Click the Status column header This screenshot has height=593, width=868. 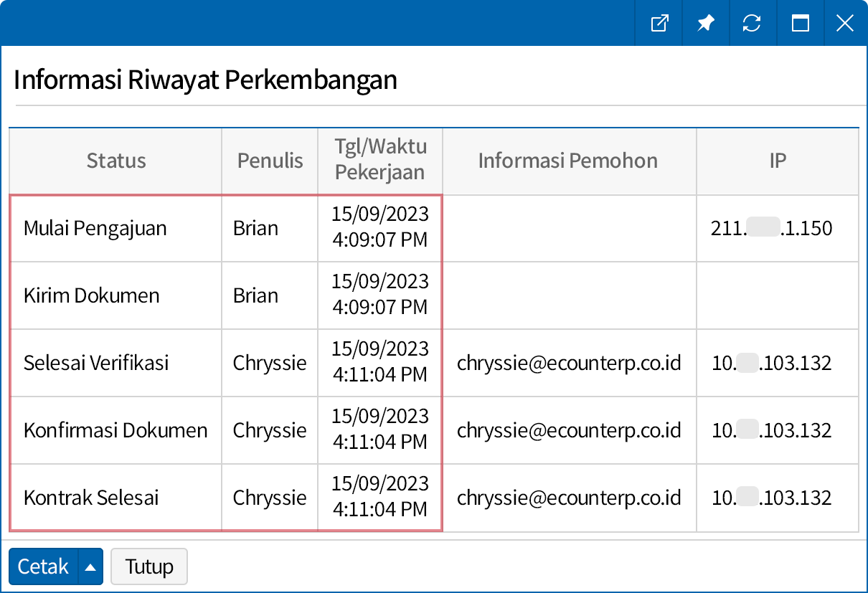pyautogui.click(x=115, y=161)
